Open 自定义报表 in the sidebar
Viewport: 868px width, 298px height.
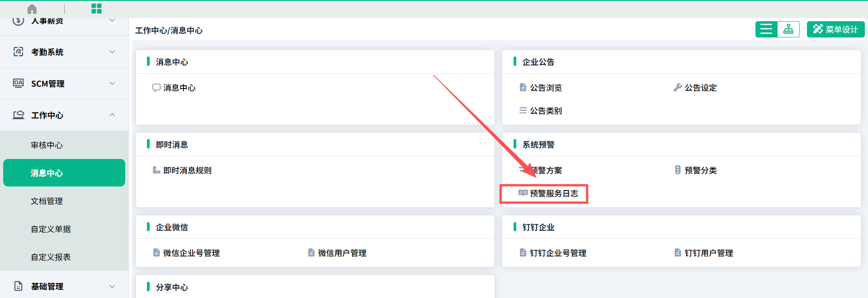pyautogui.click(x=51, y=257)
